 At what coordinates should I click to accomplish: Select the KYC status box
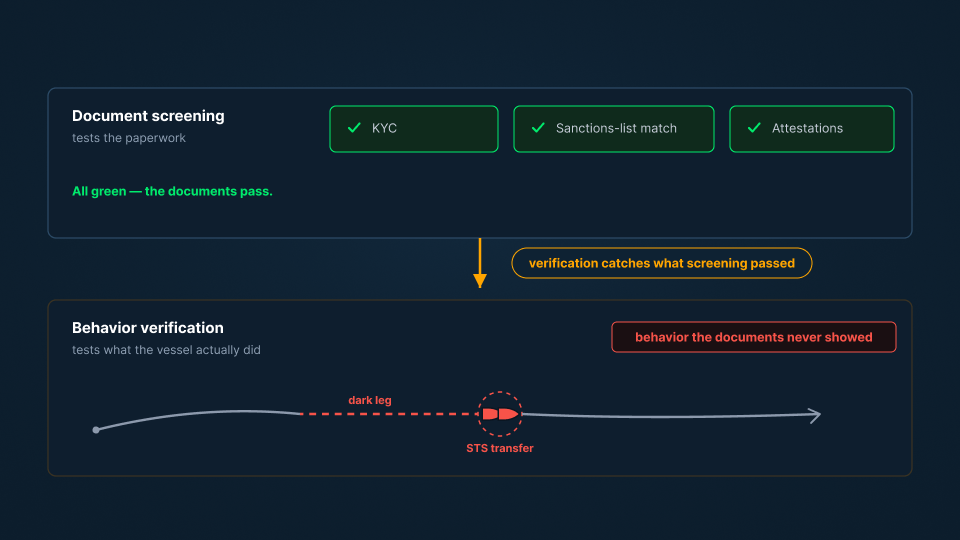414,129
